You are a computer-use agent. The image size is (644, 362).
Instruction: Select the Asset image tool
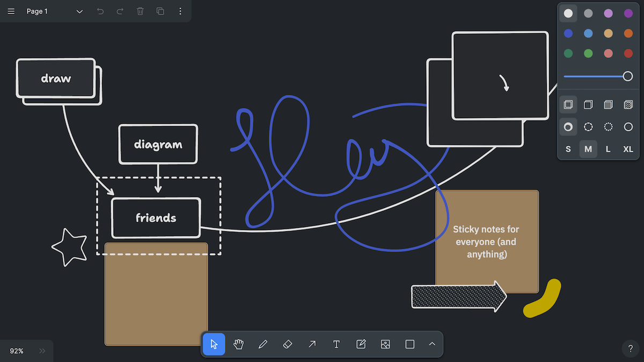(385, 344)
